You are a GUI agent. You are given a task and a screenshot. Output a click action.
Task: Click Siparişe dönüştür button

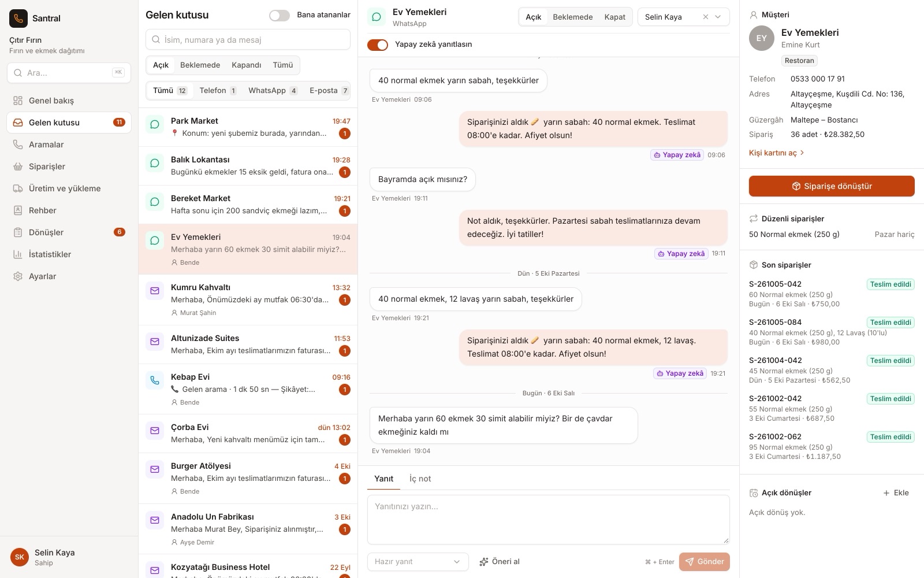click(832, 186)
